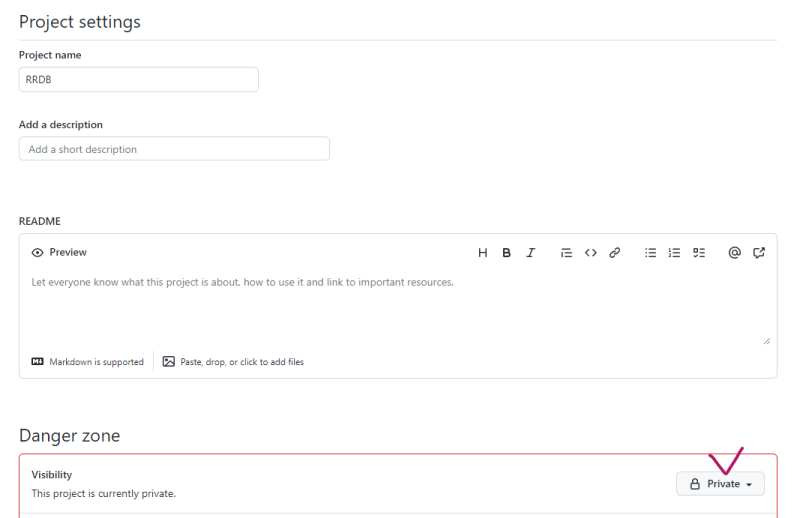
Task: Insert a task list
Action: (x=699, y=253)
